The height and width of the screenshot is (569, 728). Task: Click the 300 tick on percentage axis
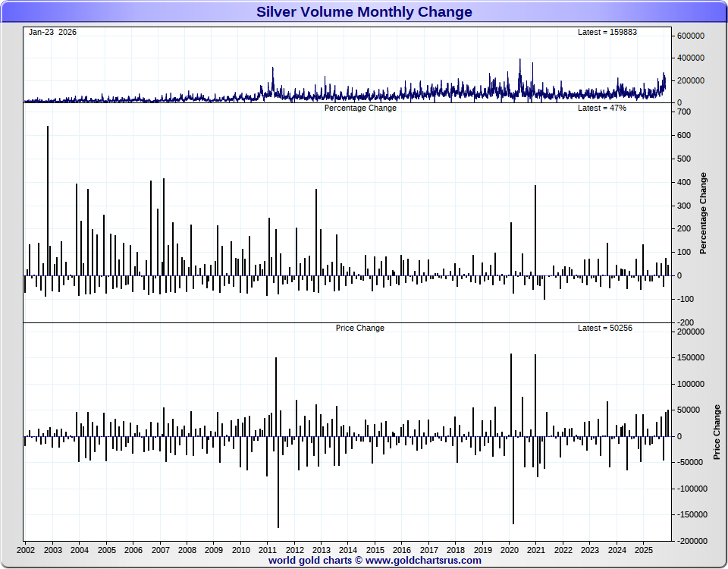(x=684, y=206)
